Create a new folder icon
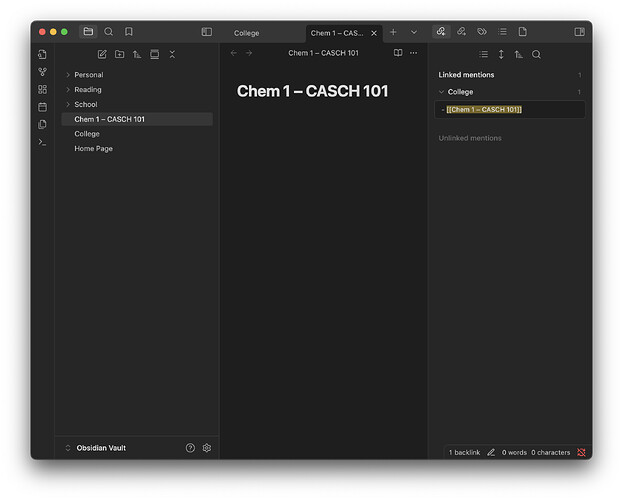The width and height of the screenshot is (622, 500). click(119, 54)
